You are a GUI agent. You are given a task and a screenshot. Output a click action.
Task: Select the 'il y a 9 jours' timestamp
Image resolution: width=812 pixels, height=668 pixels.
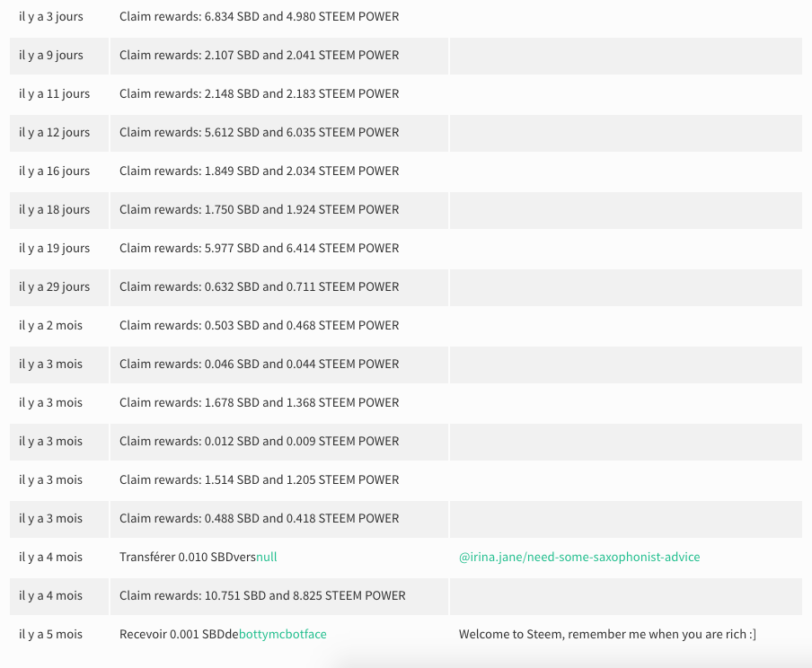(x=50, y=56)
